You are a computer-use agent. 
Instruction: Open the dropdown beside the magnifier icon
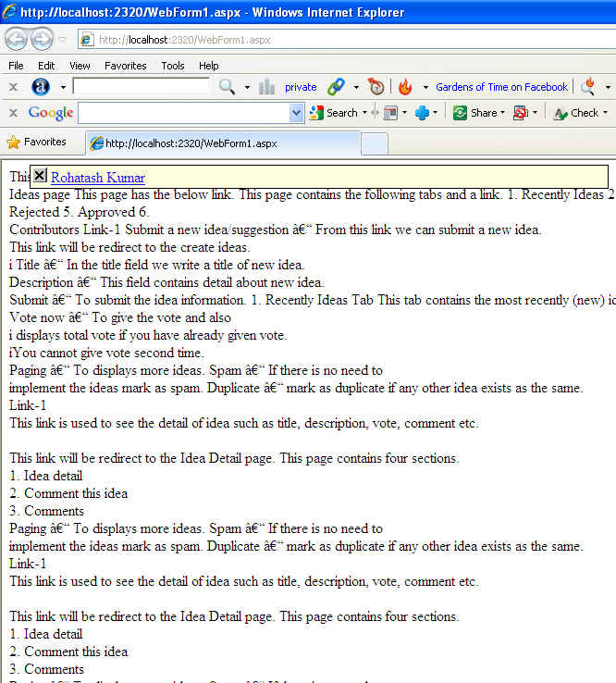[247, 88]
